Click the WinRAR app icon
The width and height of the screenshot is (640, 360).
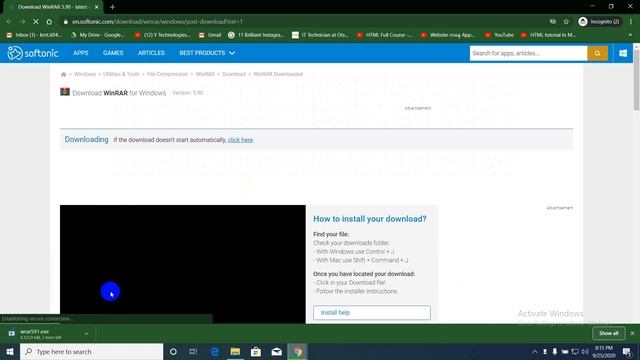65,92
